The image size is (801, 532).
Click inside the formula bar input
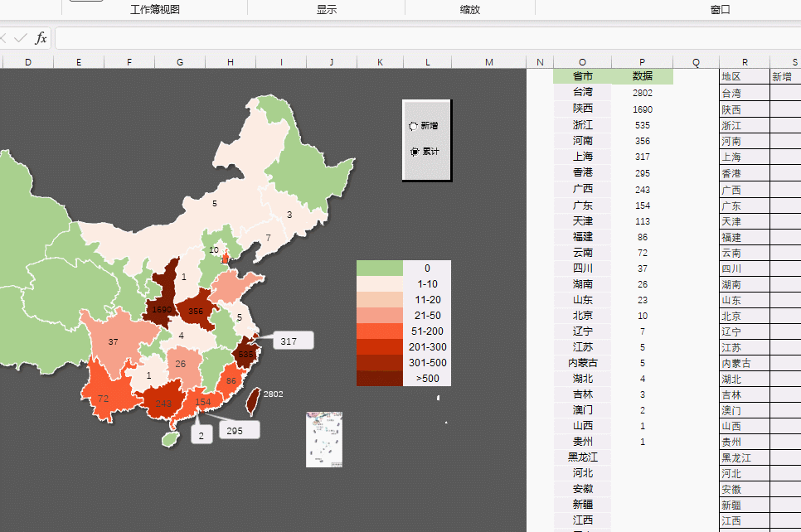click(428, 38)
